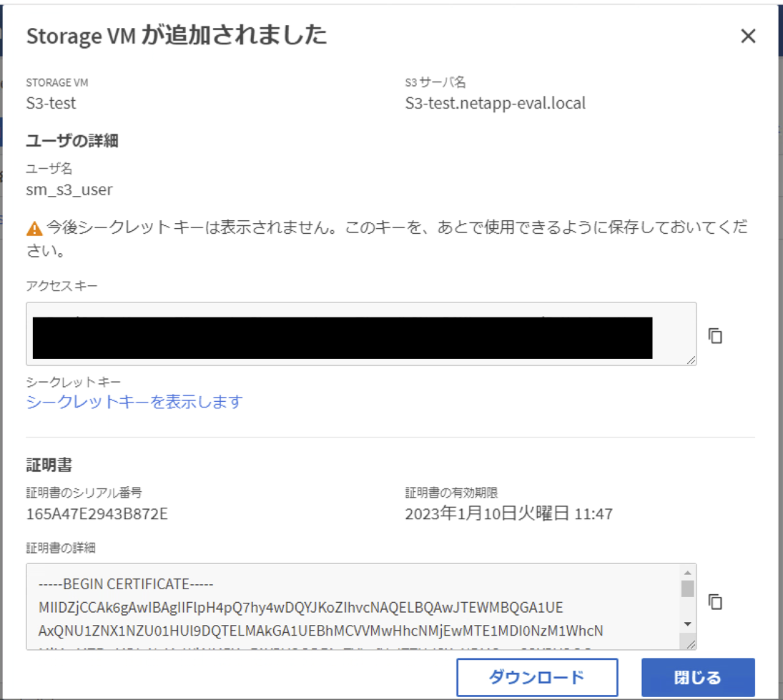Copy the access key to clipboard
This screenshot has width=783, height=700.
coord(715,335)
